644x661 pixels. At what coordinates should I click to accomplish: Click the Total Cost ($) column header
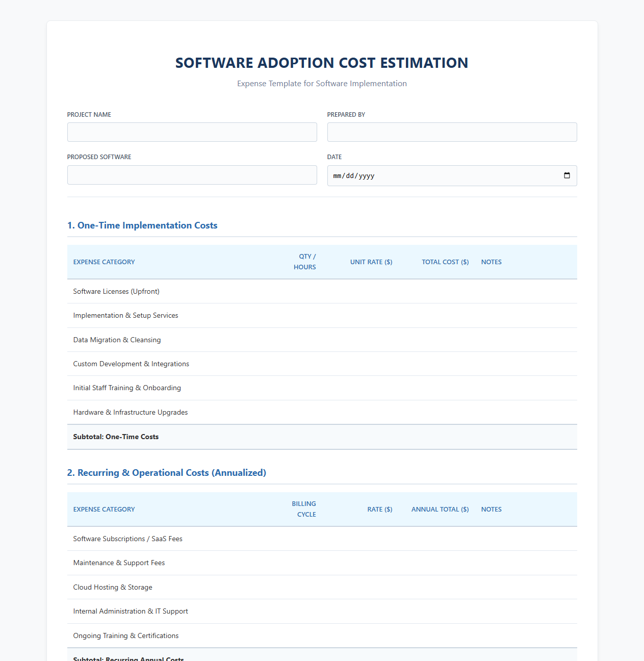(x=445, y=262)
